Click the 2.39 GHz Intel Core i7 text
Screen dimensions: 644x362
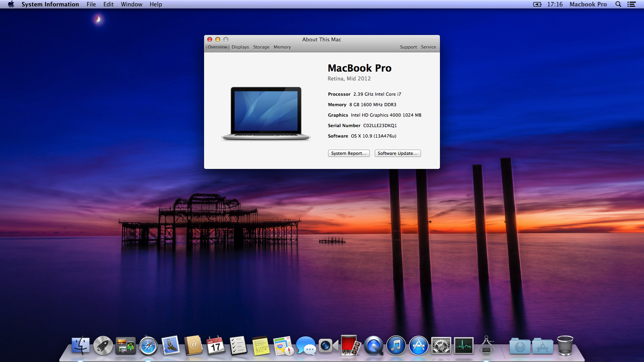377,94
